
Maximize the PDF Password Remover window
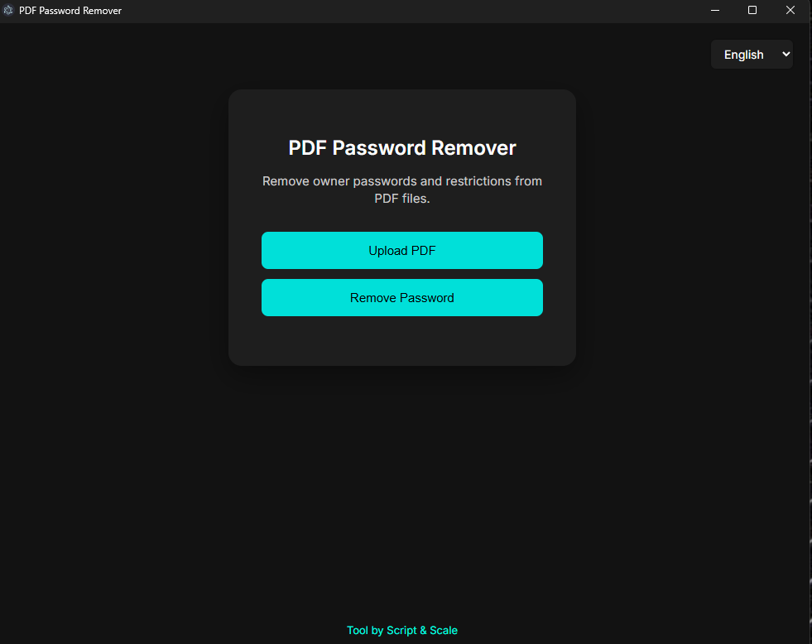752,11
